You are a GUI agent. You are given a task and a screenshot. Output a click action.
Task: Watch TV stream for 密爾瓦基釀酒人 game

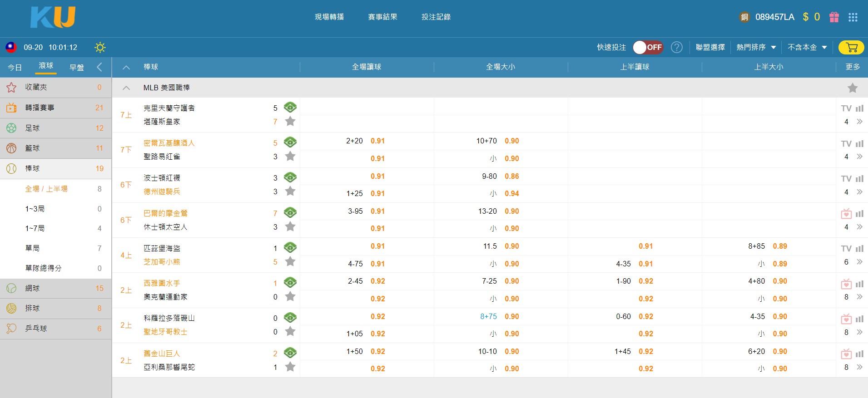click(846, 144)
